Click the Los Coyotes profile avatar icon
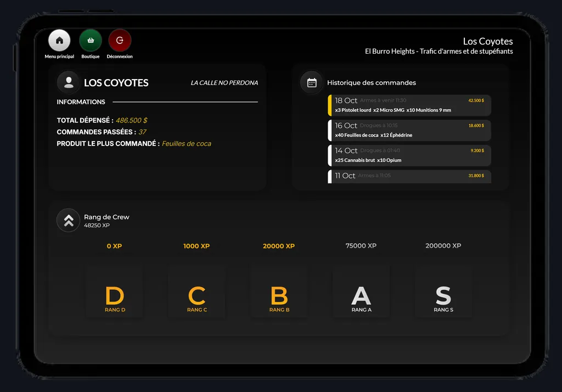562x392 pixels. (69, 82)
